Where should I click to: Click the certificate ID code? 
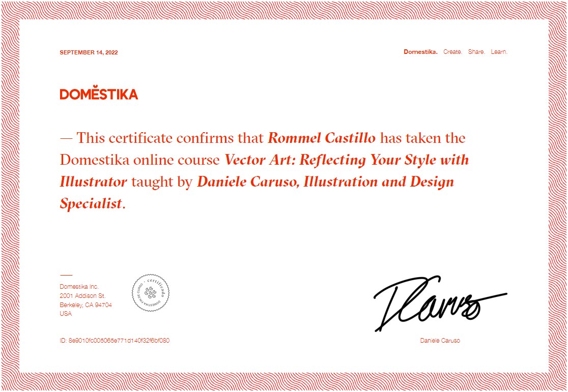[x=115, y=341]
